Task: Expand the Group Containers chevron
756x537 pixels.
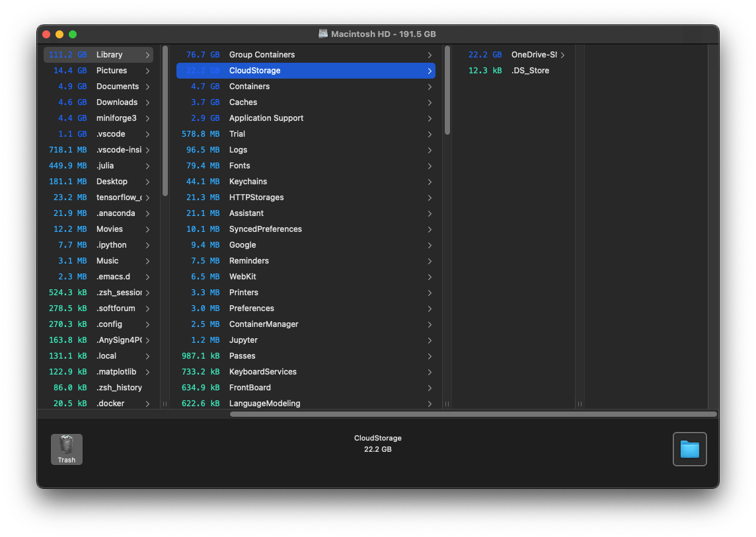Action: click(430, 55)
